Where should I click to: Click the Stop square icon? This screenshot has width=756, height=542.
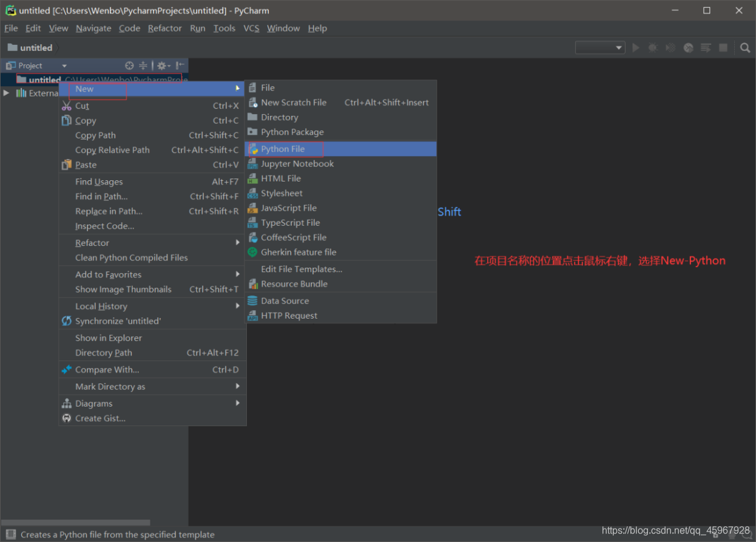[723, 48]
